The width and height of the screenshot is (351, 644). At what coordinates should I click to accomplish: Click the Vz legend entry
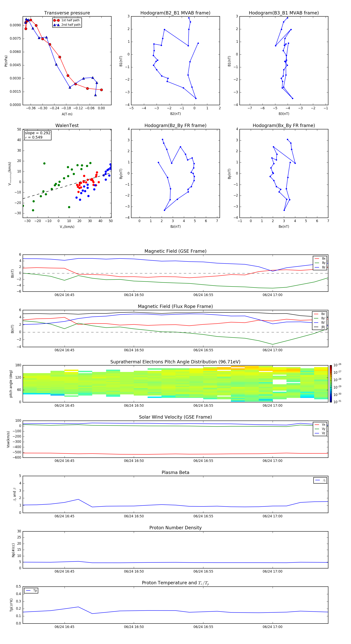click(x=320, y=433)
